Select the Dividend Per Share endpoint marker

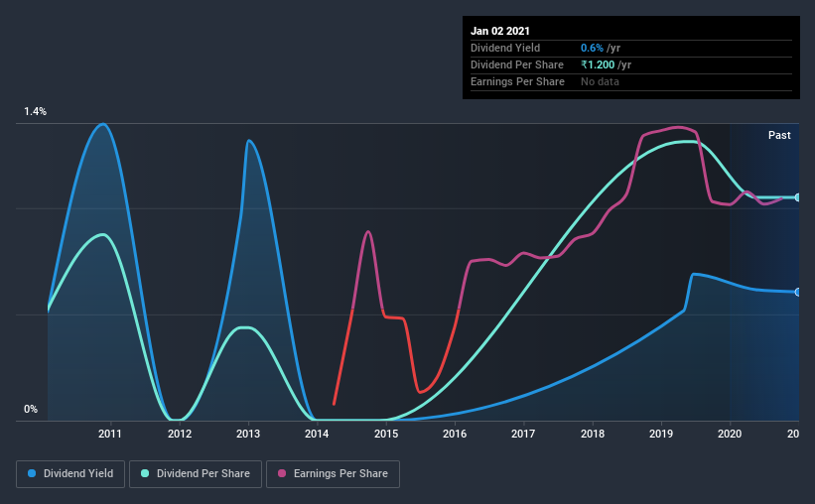[x=797, y=197]
